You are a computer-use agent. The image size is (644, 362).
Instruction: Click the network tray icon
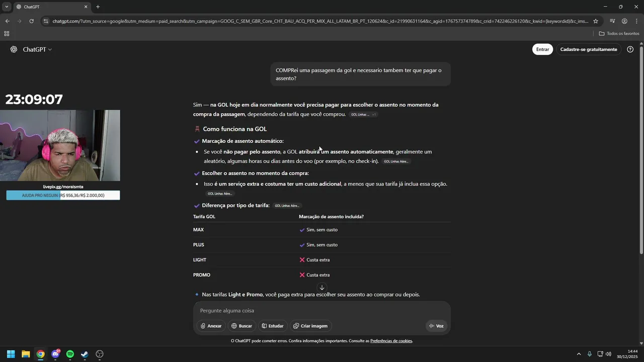pyautogui.click(x=600, y=354)
